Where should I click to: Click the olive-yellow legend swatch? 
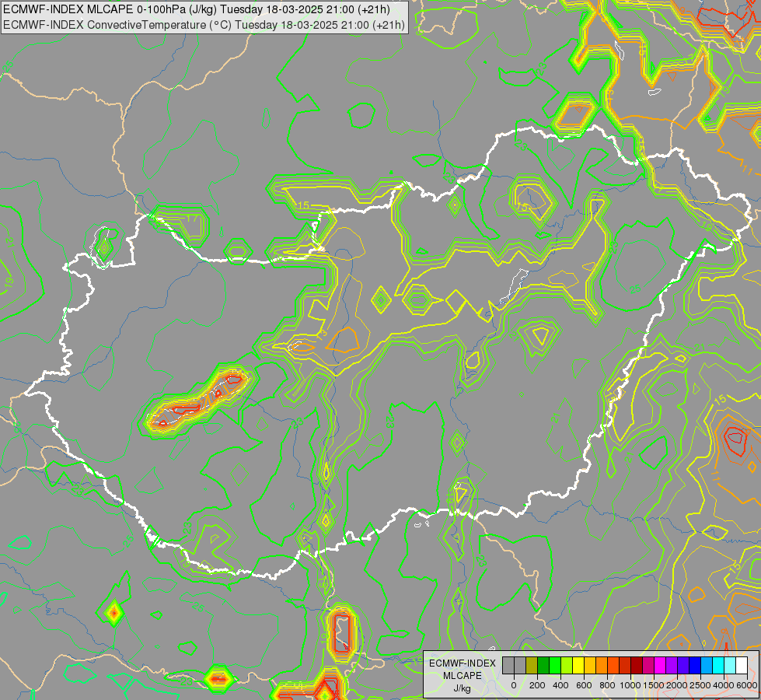point(532,666)
